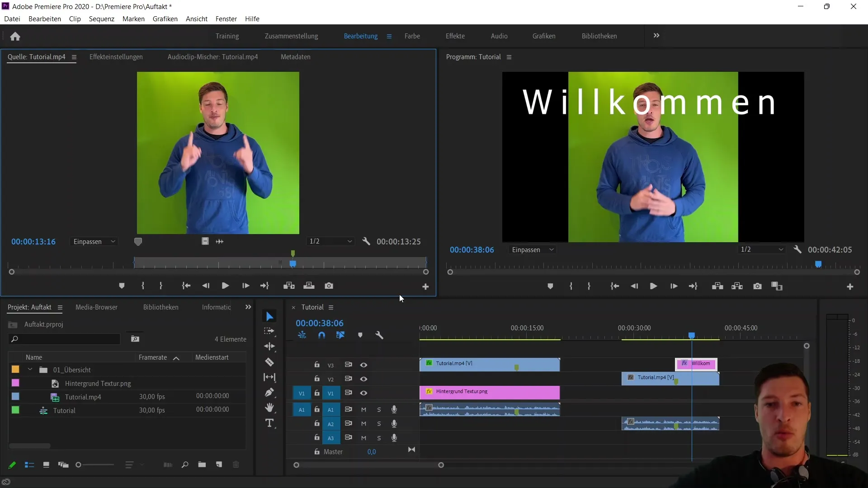The width and height of the screenshot is (868, 488).
Task: Expand source monitor fit dropdown
Action: pos(93,241)
